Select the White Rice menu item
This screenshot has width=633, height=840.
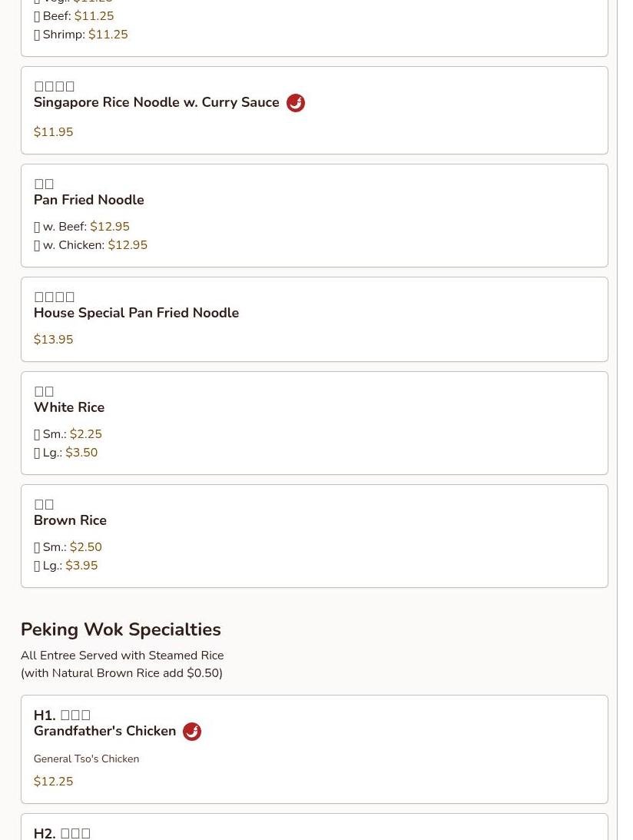69,407
